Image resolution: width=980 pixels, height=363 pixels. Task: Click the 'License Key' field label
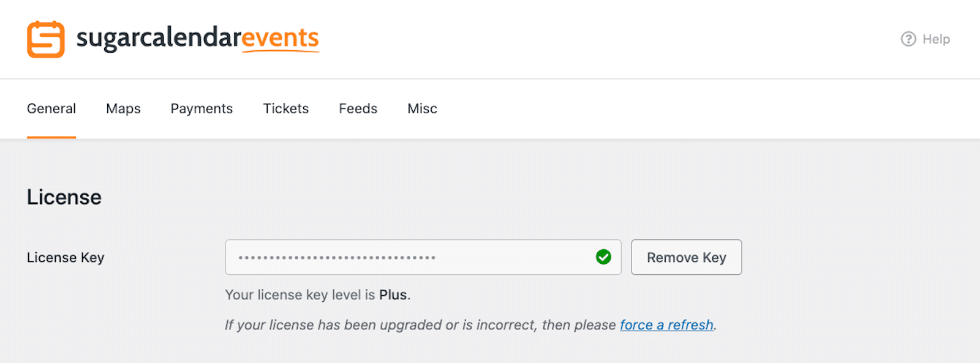point(66,258)
